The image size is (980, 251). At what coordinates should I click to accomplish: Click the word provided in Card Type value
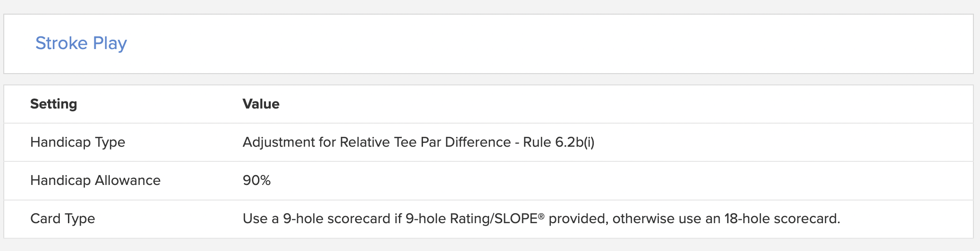(x=578, y=218)
